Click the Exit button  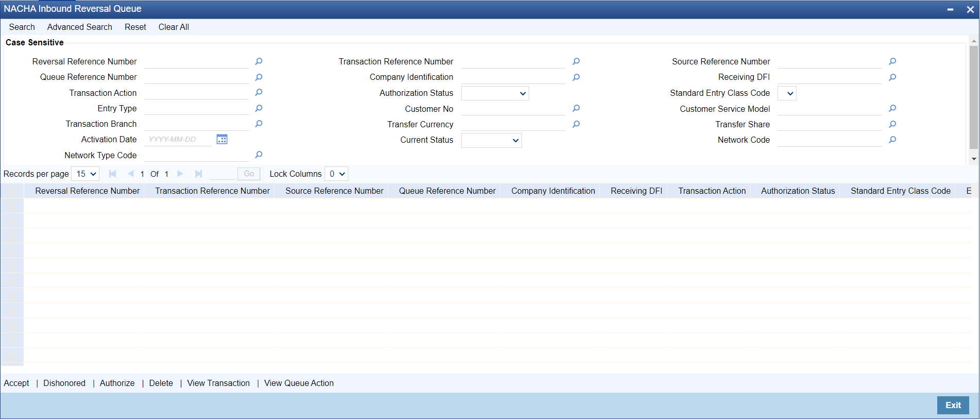click(953, 405)
